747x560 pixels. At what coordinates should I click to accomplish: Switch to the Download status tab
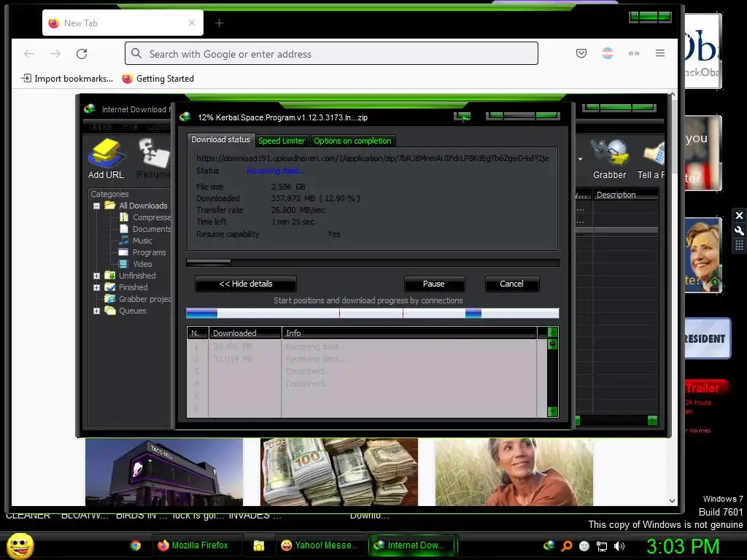[x=220, y=139]
